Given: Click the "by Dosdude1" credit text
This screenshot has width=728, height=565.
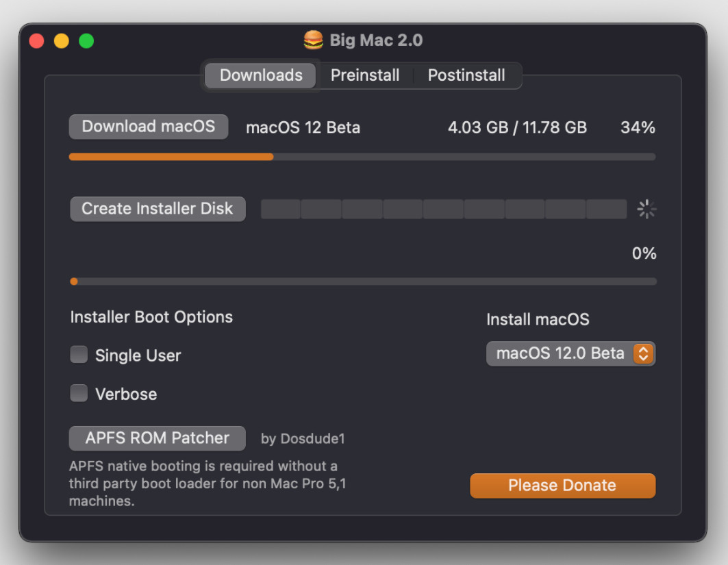Looking at the screenshot, I should click(303, 439).
